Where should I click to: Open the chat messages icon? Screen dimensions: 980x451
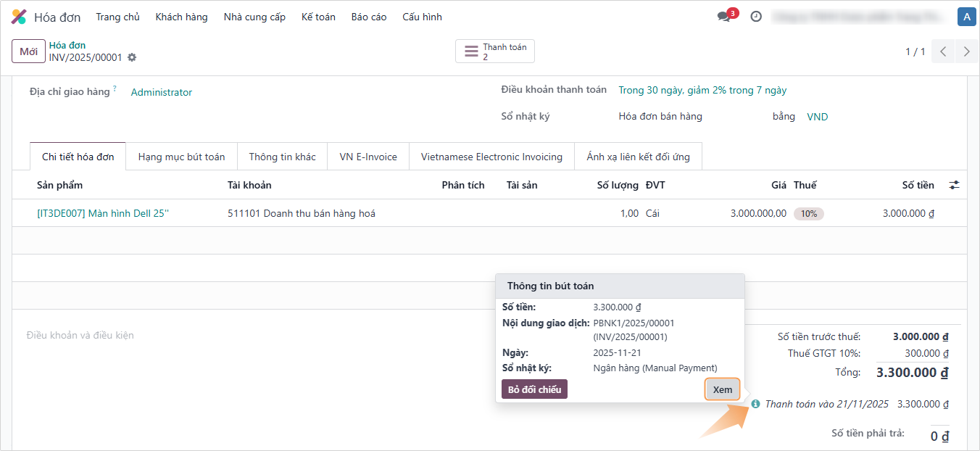click(x=724, y=17)
